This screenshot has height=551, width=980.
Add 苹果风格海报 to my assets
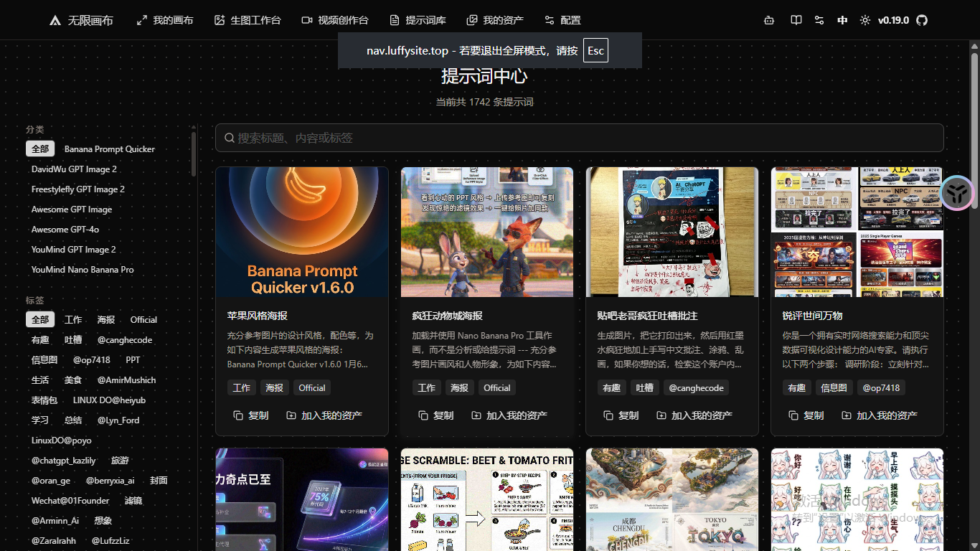324,415
